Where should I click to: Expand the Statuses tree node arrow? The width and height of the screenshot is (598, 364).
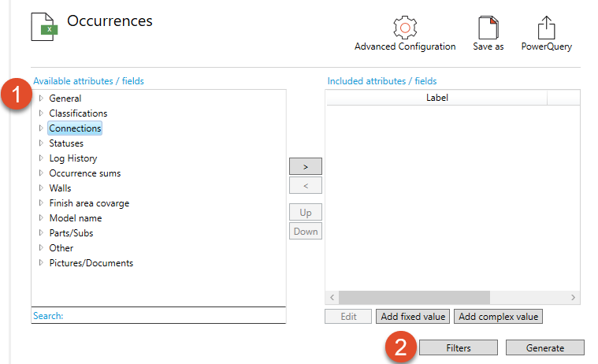tap(42, 143)
